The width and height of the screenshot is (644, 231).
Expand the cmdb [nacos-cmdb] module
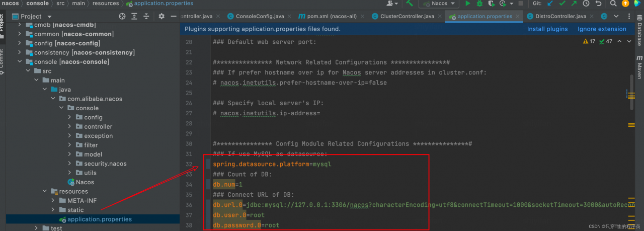(x=20, y=25)
